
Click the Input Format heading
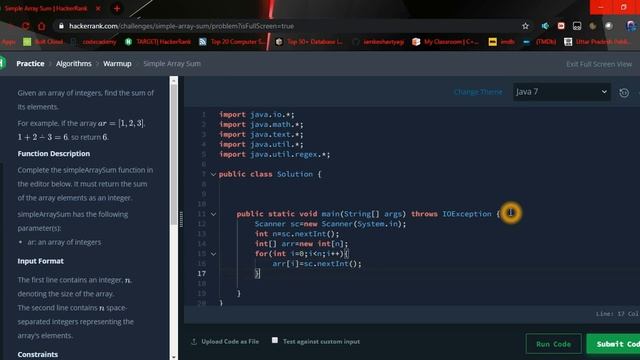coord(40,261)
